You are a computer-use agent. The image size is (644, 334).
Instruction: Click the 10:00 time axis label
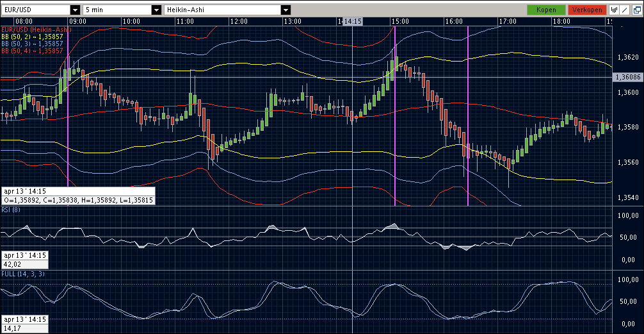click(x=131, y=21)
